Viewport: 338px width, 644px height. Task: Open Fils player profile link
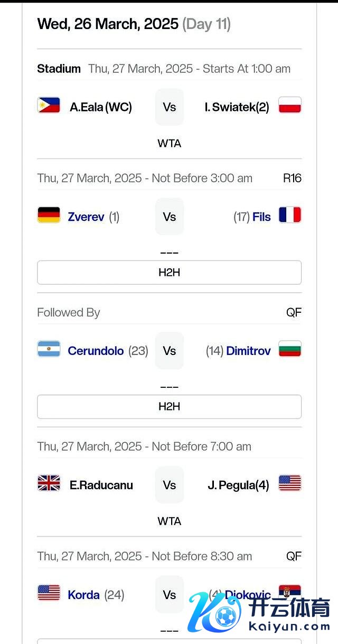(261, 217)
